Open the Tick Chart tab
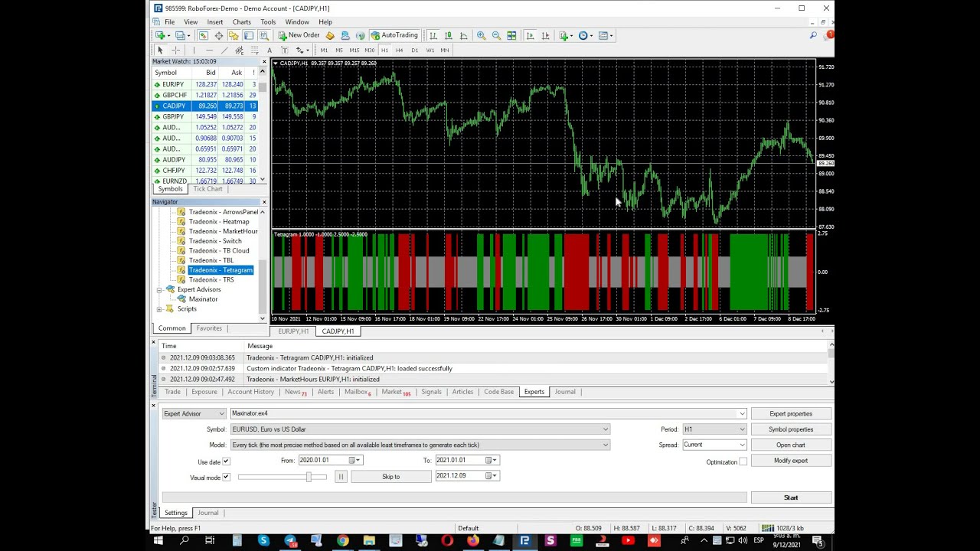Screen dimensions: 980x551 tap(207, 189)
